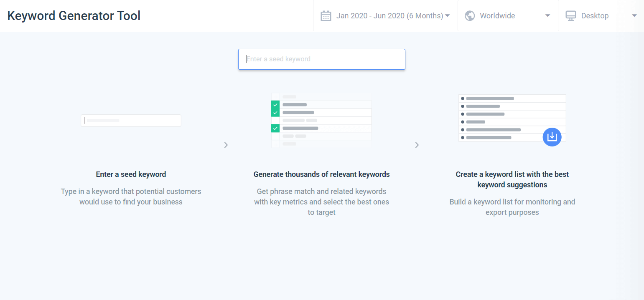This screenshot has width=644, height=300.
Task: Click the Desktop device label
Action: point(595,16)
